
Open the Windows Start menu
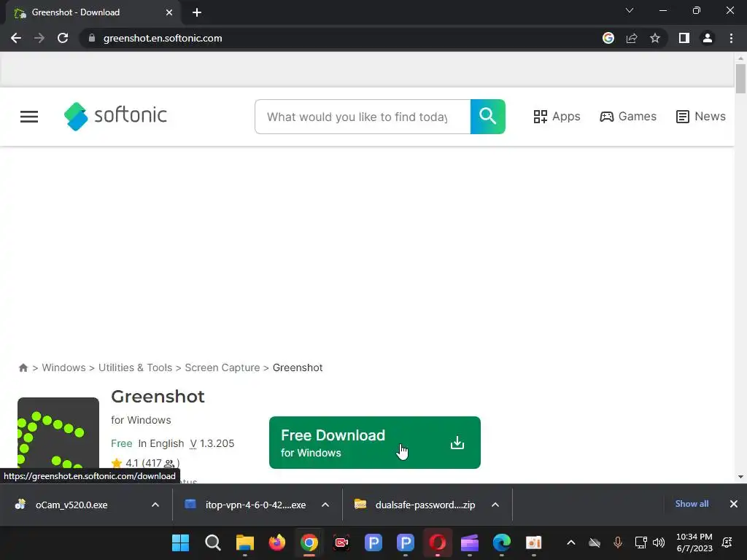[181, 542]
